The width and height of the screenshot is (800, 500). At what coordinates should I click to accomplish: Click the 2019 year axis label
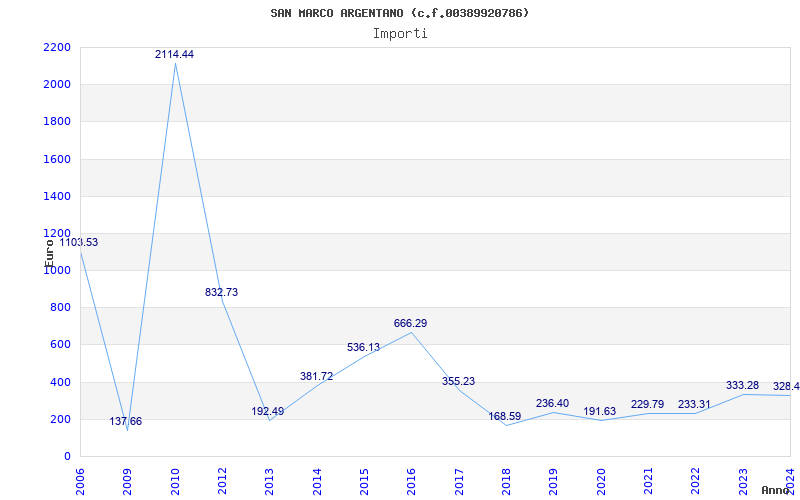554,482
